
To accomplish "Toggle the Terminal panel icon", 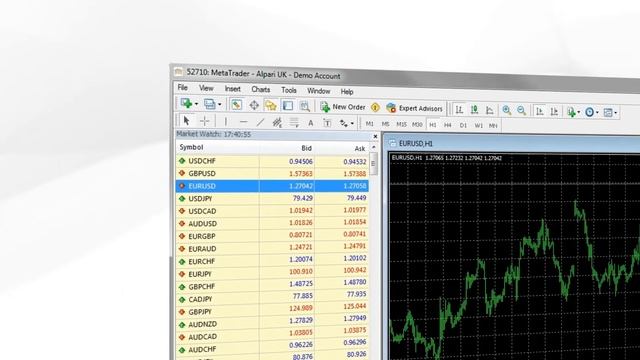I will click(288, 106).
